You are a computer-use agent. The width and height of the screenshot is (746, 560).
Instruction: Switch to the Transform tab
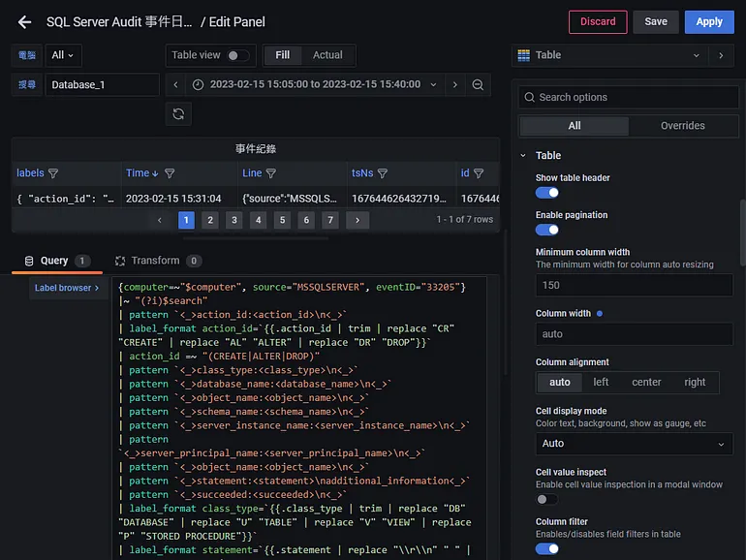pyautogui.click(x=159, y=261)
